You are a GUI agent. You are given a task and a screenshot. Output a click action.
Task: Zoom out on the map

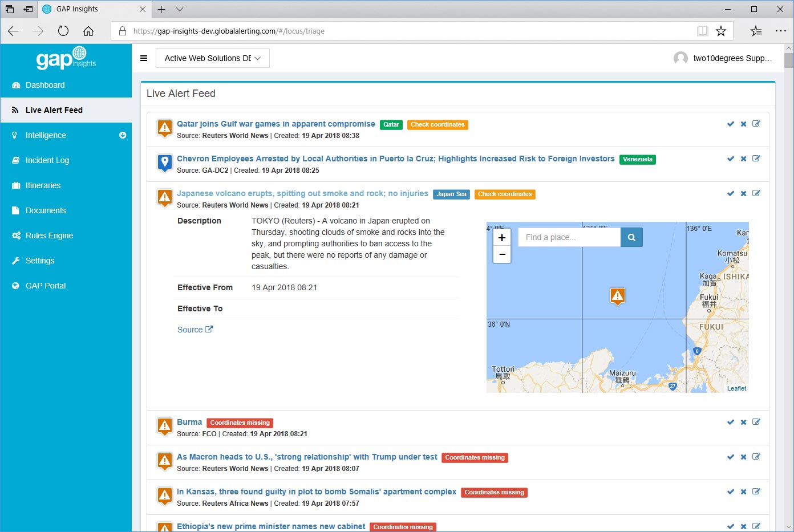tap(502, 254)
